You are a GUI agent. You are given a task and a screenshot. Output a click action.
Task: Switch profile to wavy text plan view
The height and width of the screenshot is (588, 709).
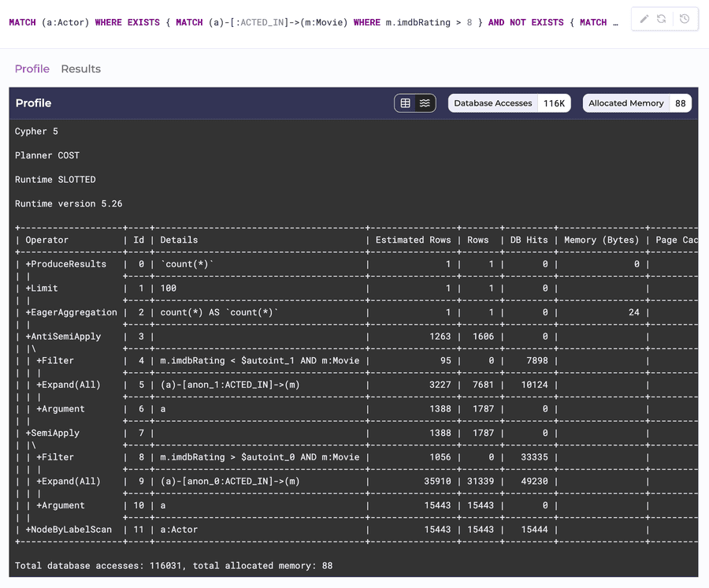(x=425, y=103)
